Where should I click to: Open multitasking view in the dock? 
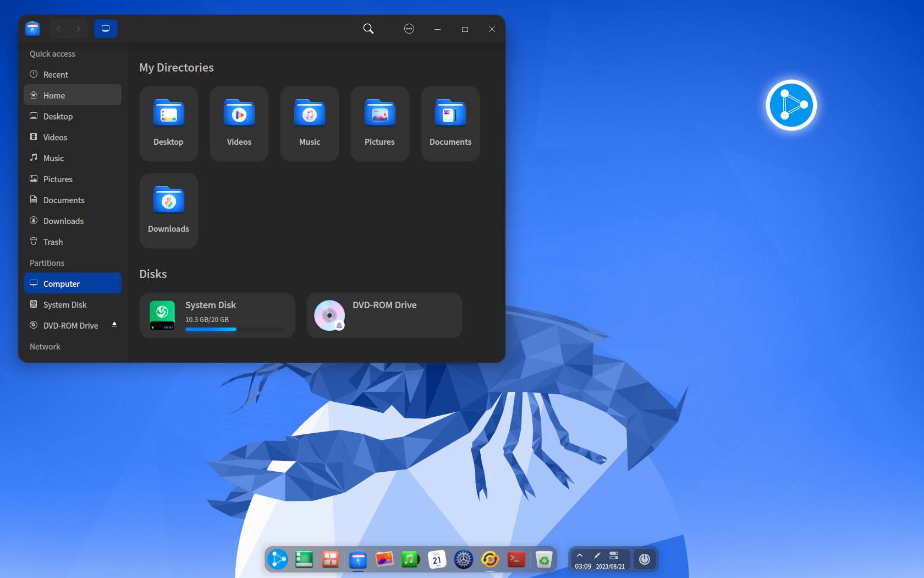[x=331, y=560]
